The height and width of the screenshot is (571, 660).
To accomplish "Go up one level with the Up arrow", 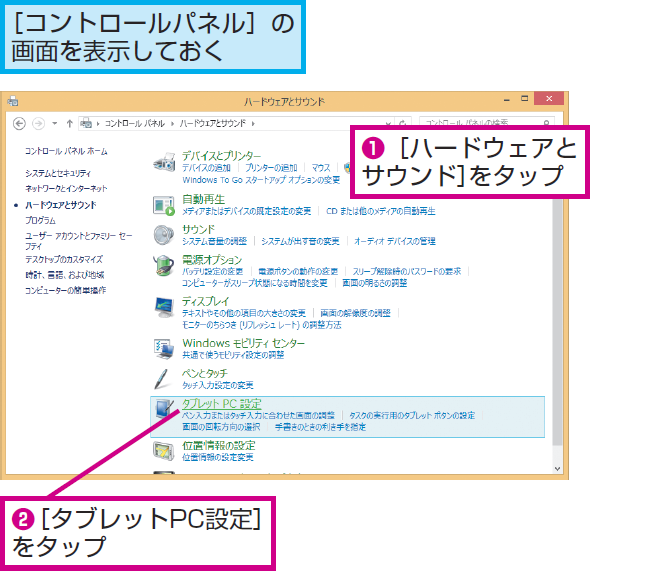I will (69, 123).
